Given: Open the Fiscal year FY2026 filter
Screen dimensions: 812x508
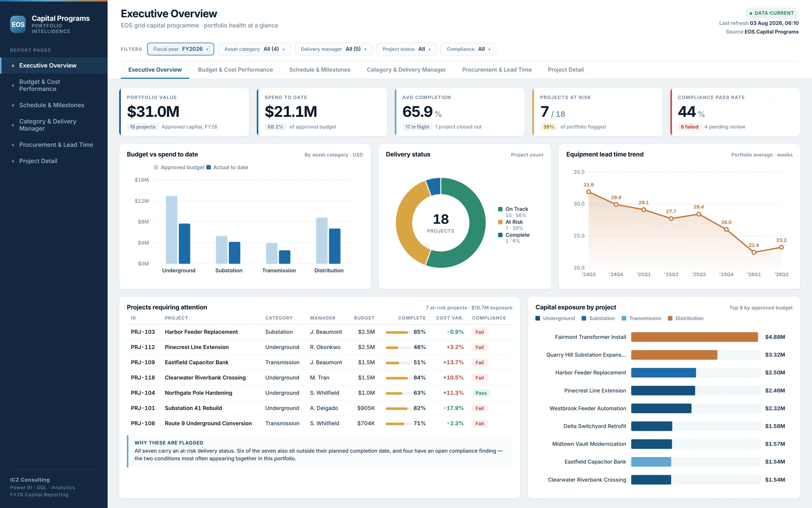Looking at the screenshot, I should tap(181, 49).
